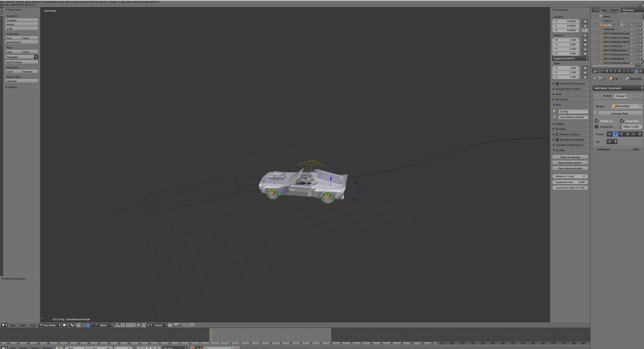Open the Bone properties tab icon

click(x=632, y=71)
